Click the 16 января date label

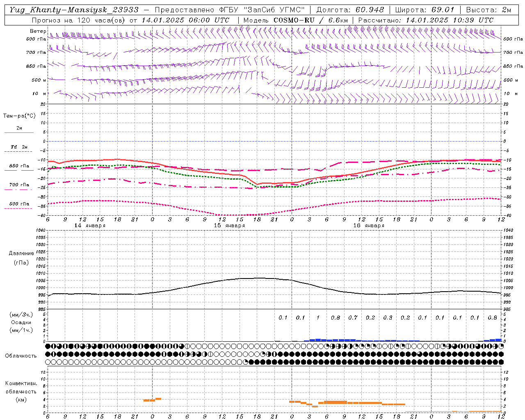click(369, 226)
